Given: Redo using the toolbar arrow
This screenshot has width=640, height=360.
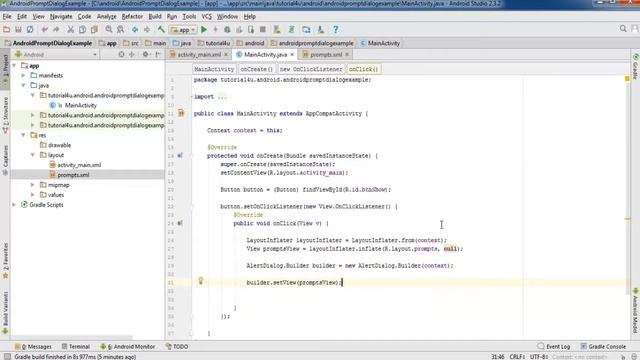Looking at the screenshot, I should [56, 29].
